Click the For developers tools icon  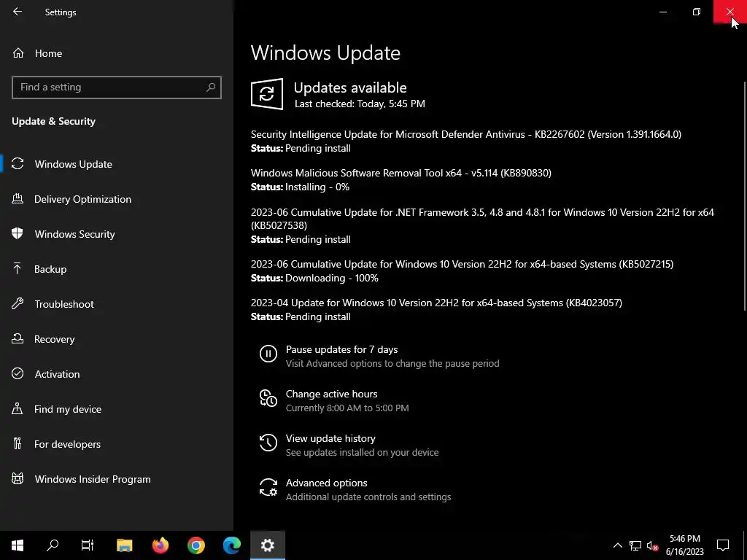18,443
